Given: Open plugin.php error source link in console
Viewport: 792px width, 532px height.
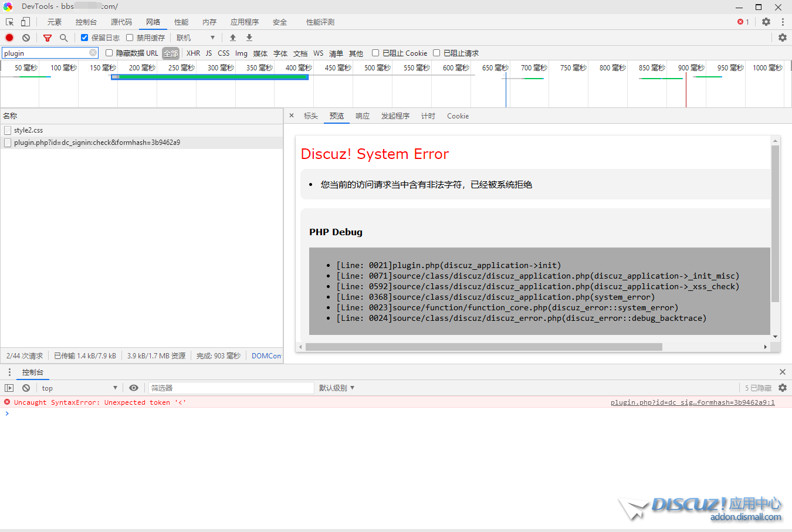Looking at the screenshot, I should tap(692, 402).
